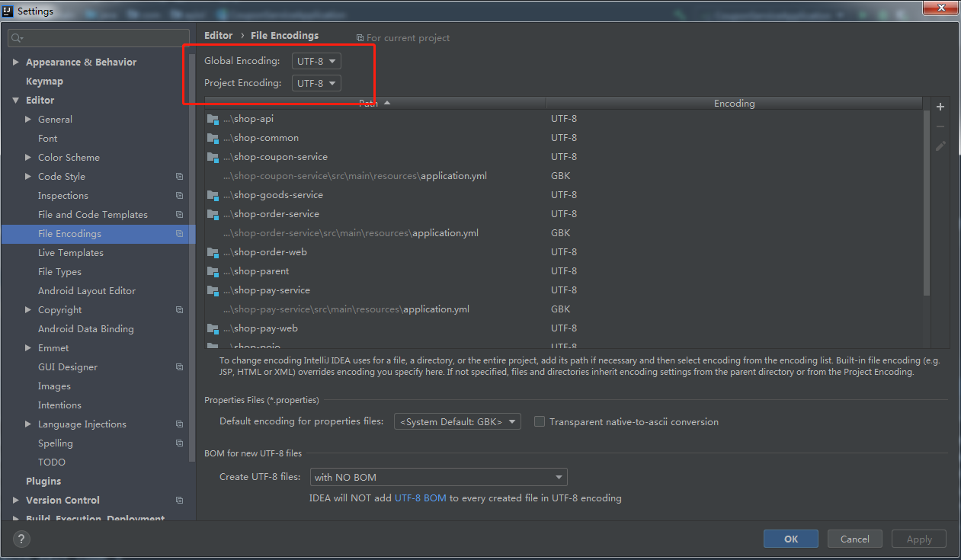Click the settings-copy icon beside Version Control
Viewport: 961px width, 560px height.
pos(179,500)
